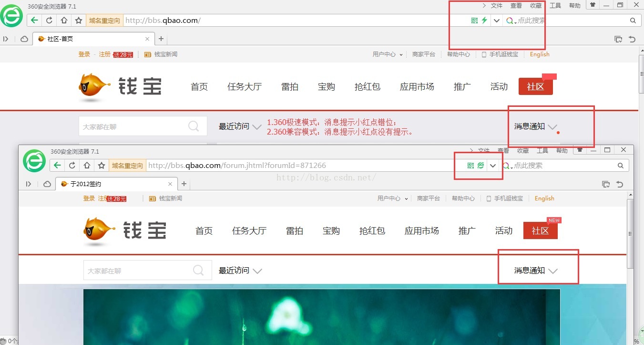Click the search magnifier in the front window's search box
This screenshot has height=345, width=644.
621,166
